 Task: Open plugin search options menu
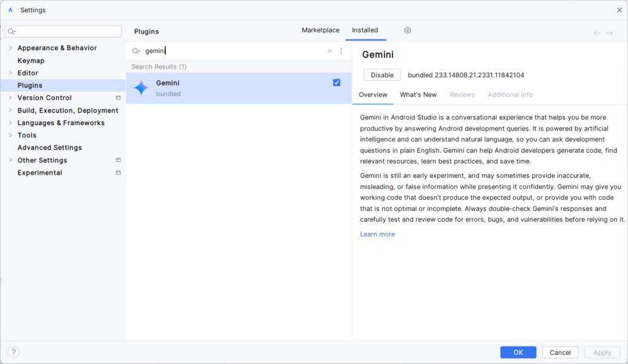(x=341, y=51)
